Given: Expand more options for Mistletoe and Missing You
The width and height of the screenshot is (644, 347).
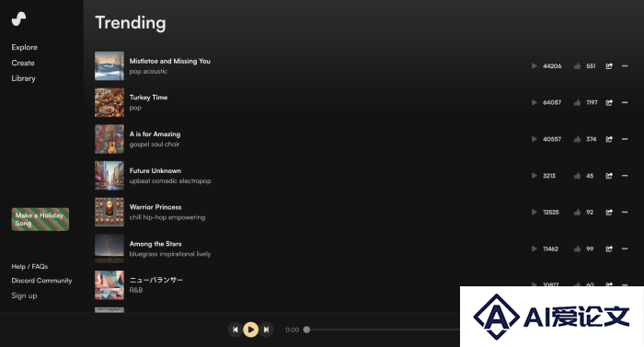Looking at the screenshot, I should point(625,65).
